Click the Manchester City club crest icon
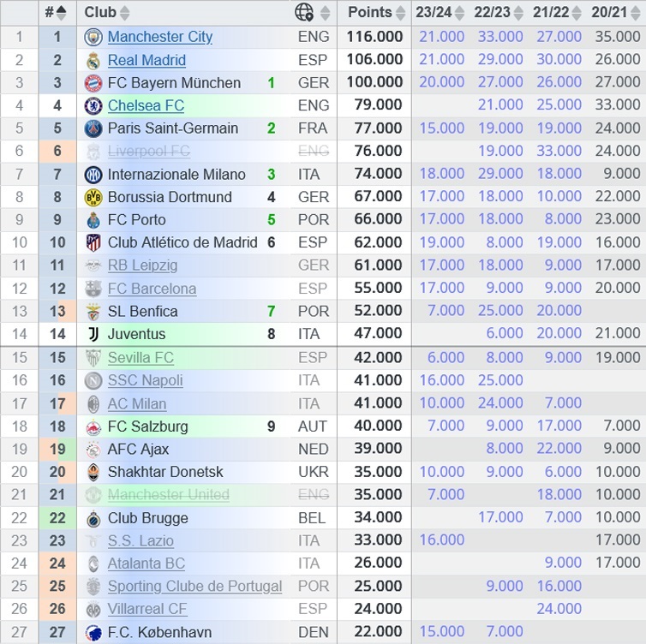 93,38
